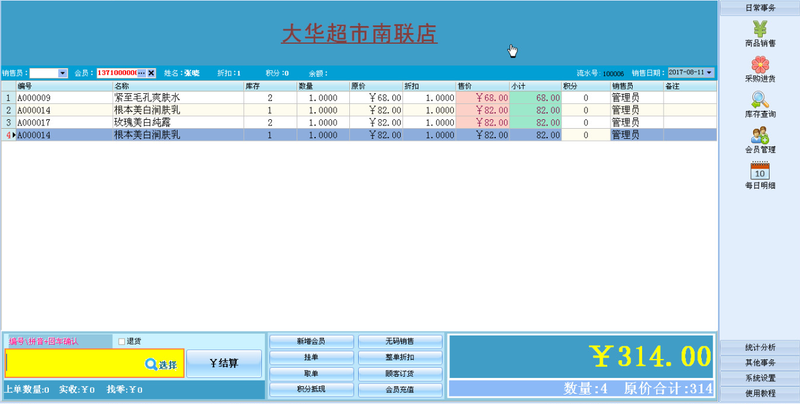Switch to 系统设置 sidebar tab
Viewport: 800px width, 404px height.
pos(760,378)
